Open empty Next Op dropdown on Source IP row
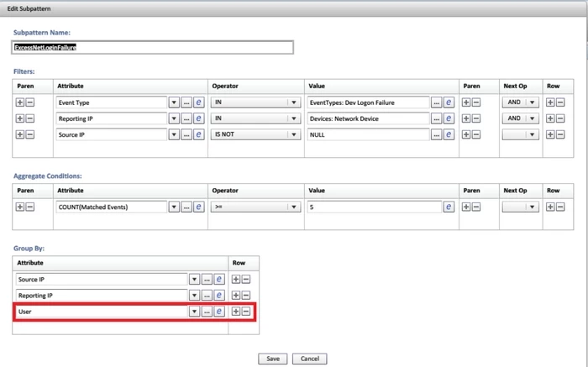This screenshot has height=367, width=588. (521, 134)
